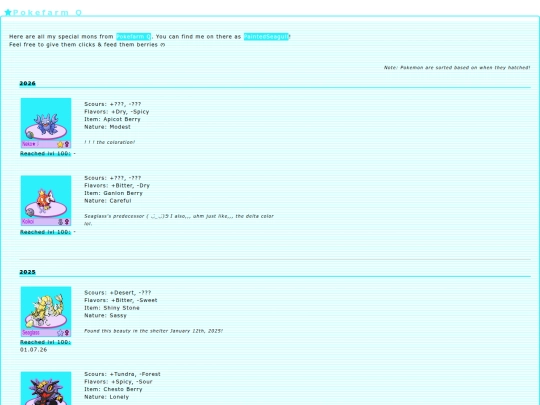Click the 'Flavors: +Bitter, -Sweet' line
The width and height of the screenshot is (540, 405).
pyautogui.click(x=121, y=300)
